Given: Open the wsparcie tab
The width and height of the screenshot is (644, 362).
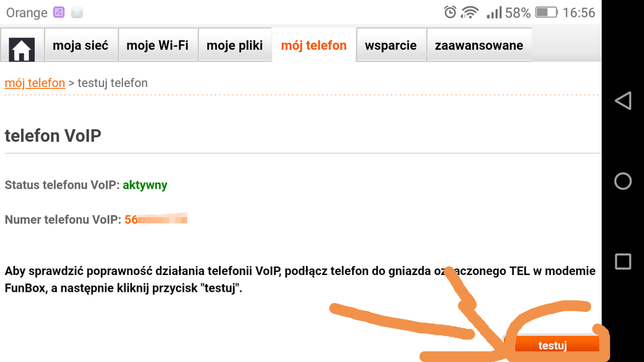Looking at the screenshot, I should coord(391,45).
